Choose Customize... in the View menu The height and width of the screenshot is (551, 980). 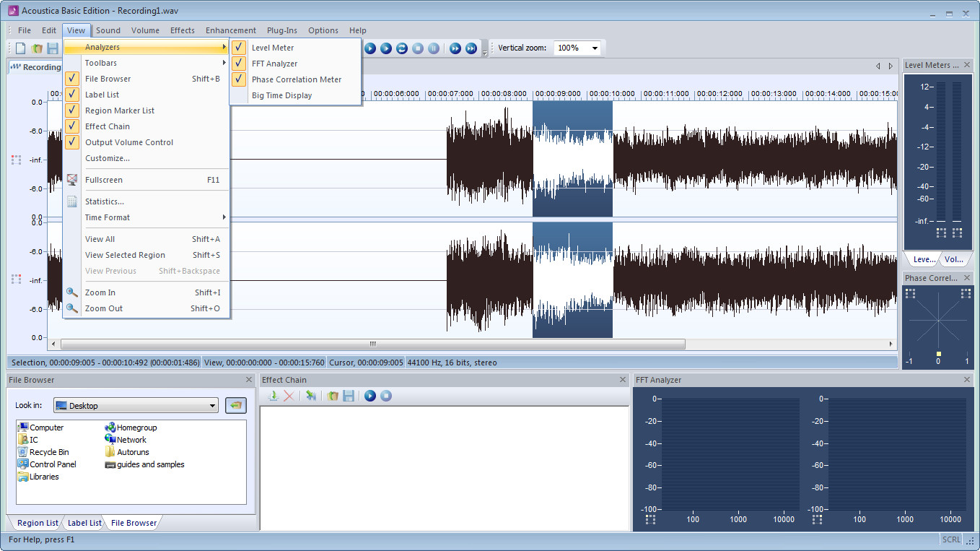[x=146, y=158]
